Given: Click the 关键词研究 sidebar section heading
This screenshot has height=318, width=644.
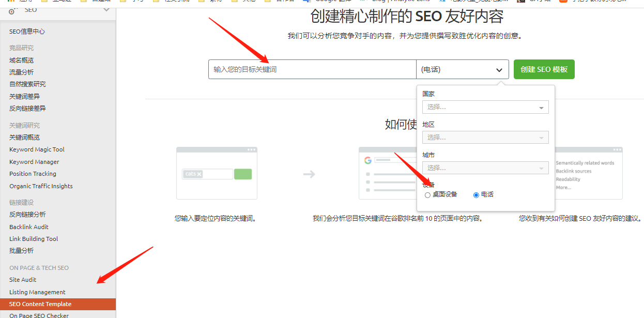Looking at the screenshot, I should tap(24, 126).
